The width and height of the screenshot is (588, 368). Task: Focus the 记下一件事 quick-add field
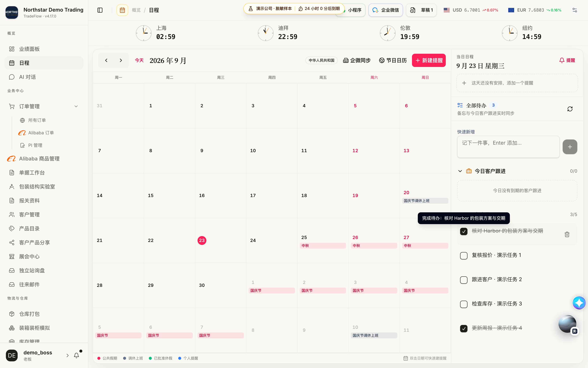click(x=508, y=147)
